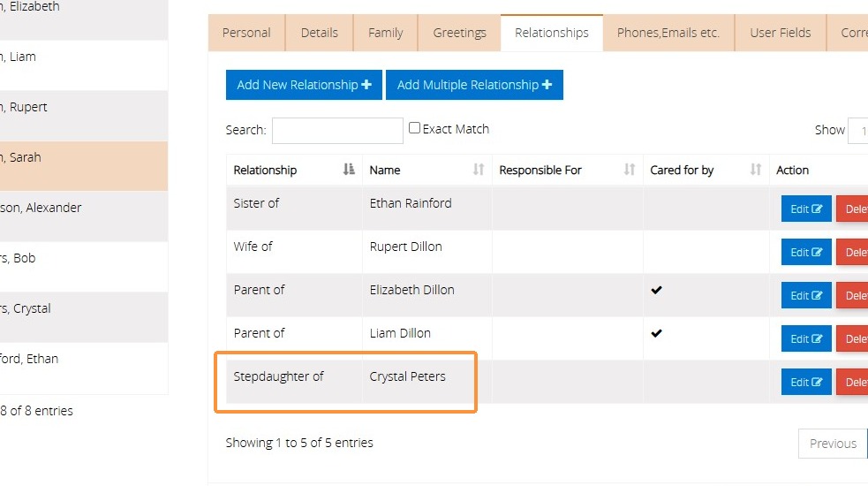Edit the Wife of Rupert Dillon relationship
This screenshot has height=486, width=868.
click(x=806, y=252)
